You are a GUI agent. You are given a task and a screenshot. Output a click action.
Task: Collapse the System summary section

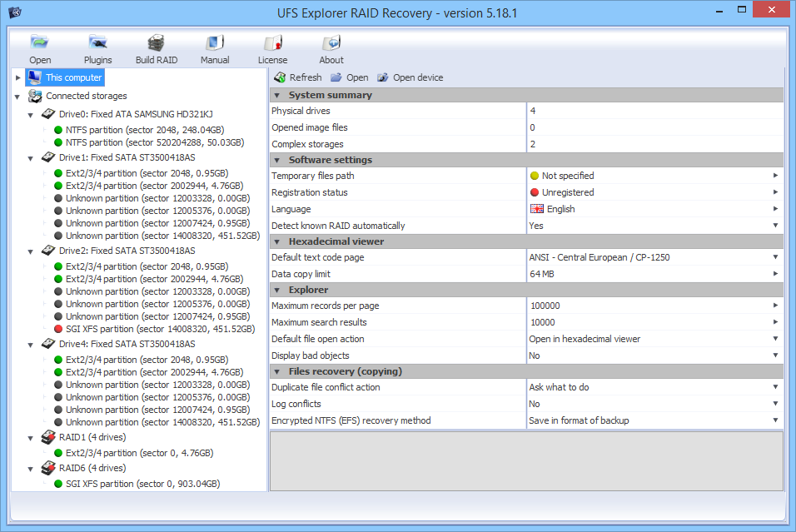click(x=277, y=95)
